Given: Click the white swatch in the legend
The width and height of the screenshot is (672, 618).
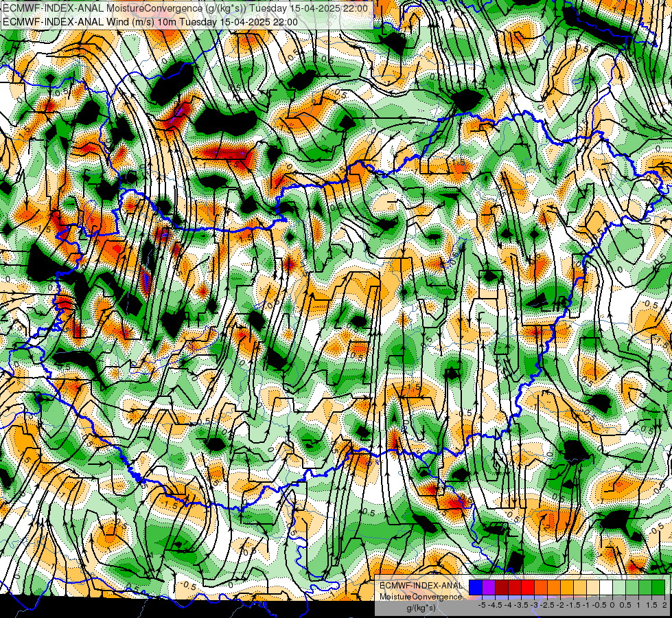Looking at the screenshot, I should point(605,588).
